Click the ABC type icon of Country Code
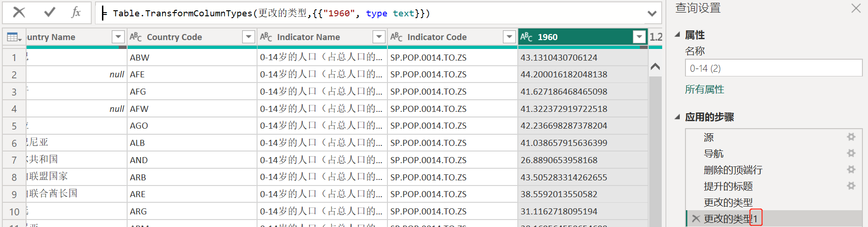 136,37
